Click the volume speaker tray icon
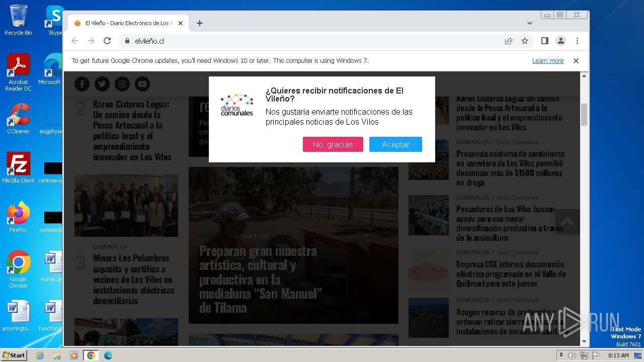 pyautogui.click(x=572, y=355)
